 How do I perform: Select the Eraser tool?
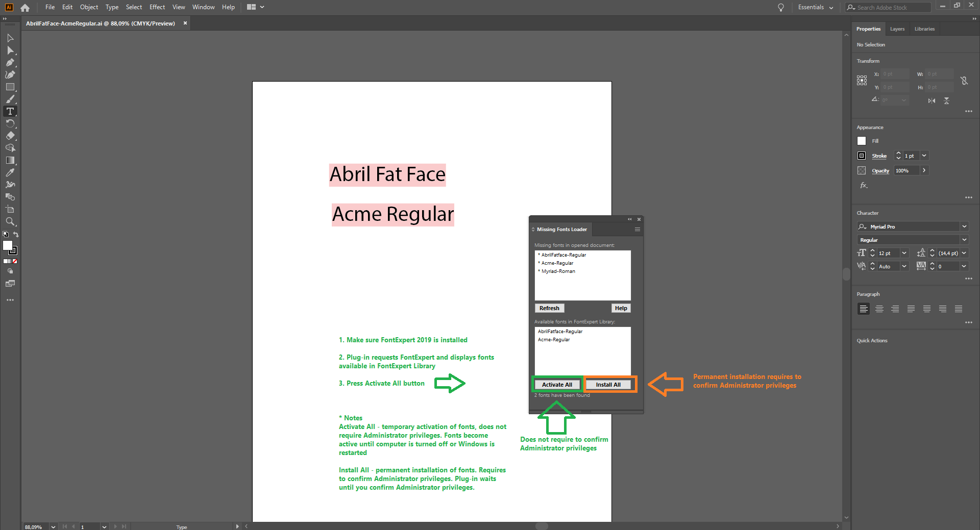click(10, 136)
